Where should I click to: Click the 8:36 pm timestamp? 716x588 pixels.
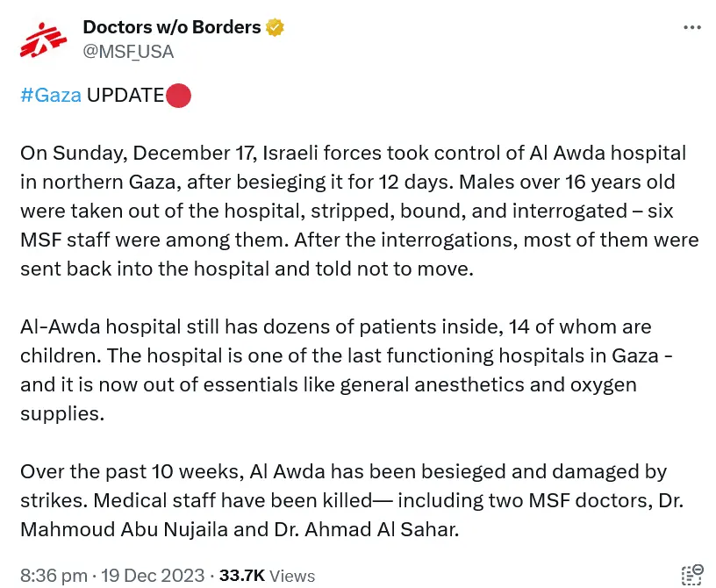point(54,575)
